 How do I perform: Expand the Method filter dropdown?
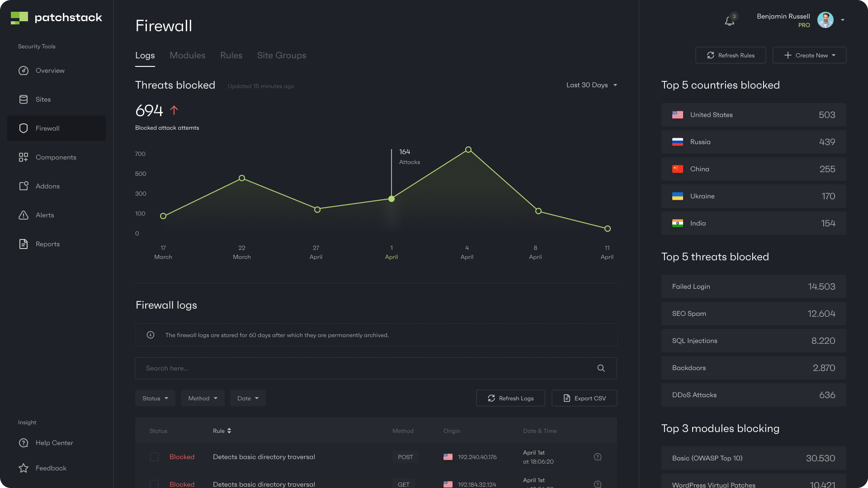203,398
